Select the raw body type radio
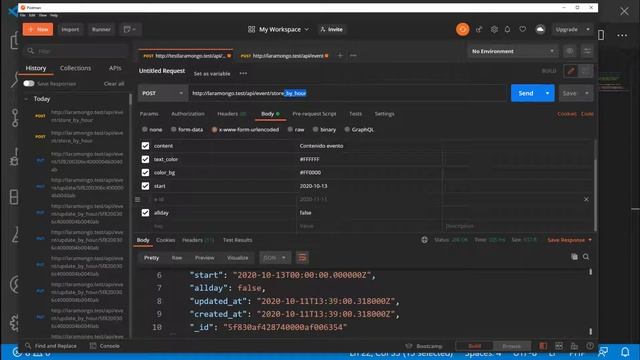Image resolution: width=640 pixels, height=360 pixels. point(290,129)
